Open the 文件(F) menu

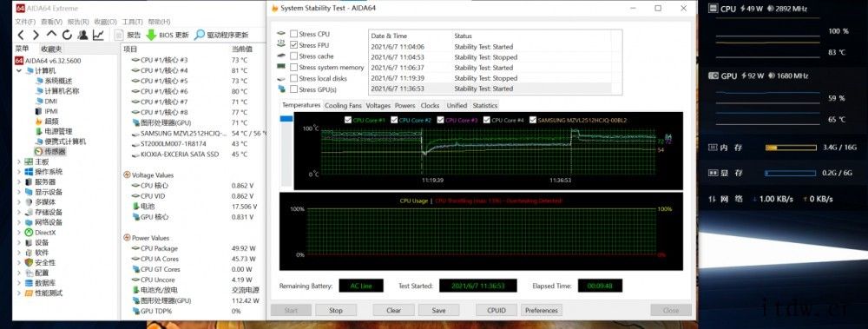[x=25, y=22]
